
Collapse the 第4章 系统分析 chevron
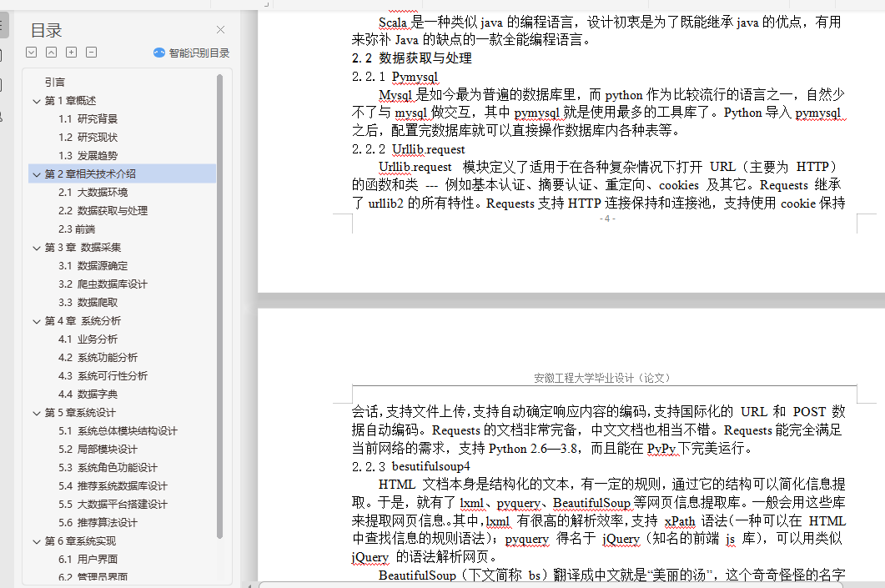tap(37, 321)
